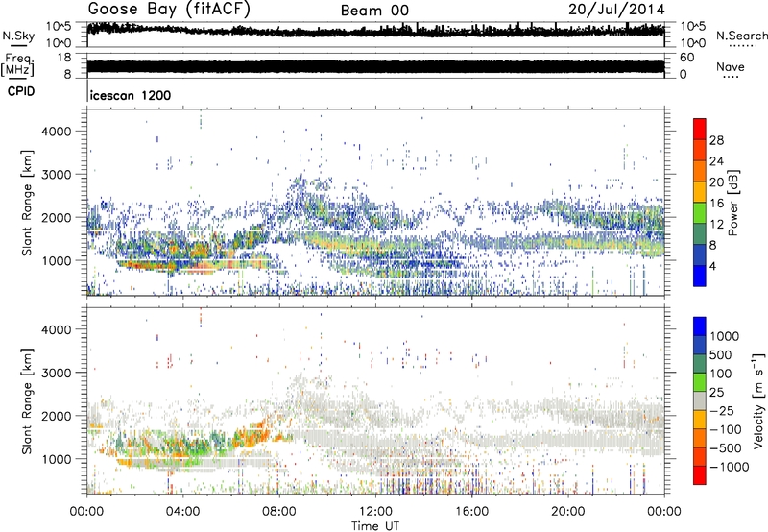Image resolution: width=768 pixels, height=532 pixels.
Task: Click the '28' power scale value
Action: 716,140
